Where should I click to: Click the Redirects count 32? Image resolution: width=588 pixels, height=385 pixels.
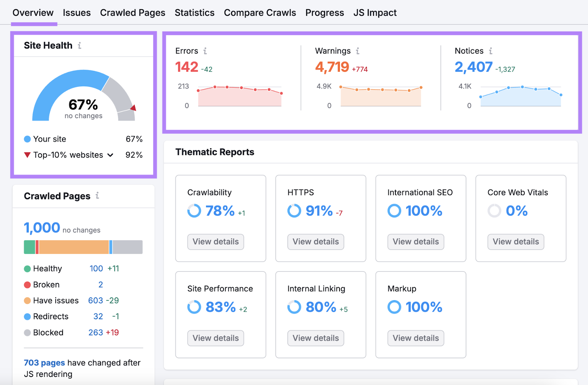pos(98,317)
